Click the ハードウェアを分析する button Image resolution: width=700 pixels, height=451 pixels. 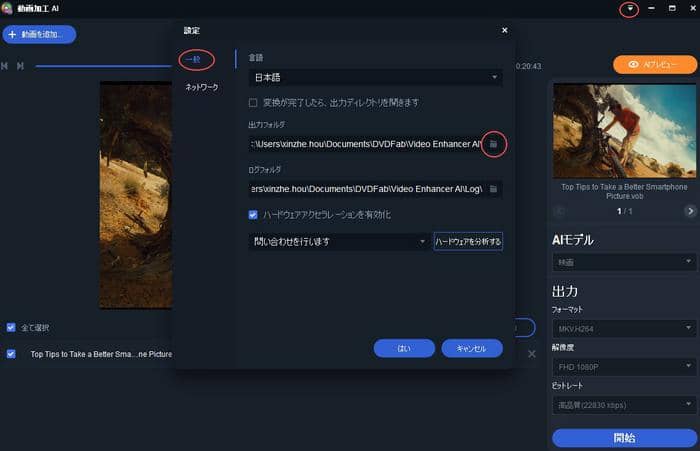point(468,242)
